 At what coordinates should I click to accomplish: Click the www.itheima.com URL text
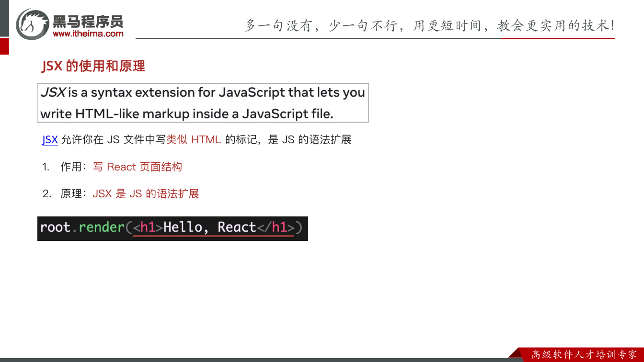pyautogui.click(x=88, y=34)
